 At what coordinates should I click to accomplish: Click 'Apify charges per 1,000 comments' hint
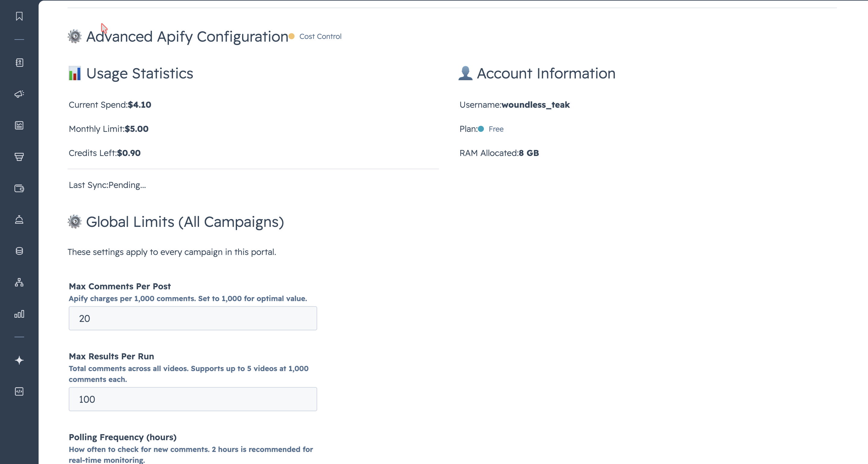click(188, 298)
